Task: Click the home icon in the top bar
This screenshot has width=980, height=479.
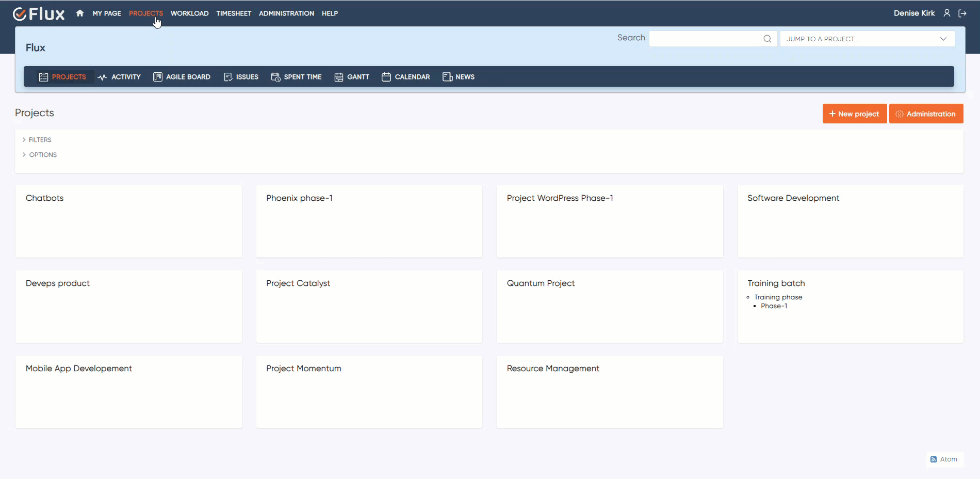Action: [79, 13]
